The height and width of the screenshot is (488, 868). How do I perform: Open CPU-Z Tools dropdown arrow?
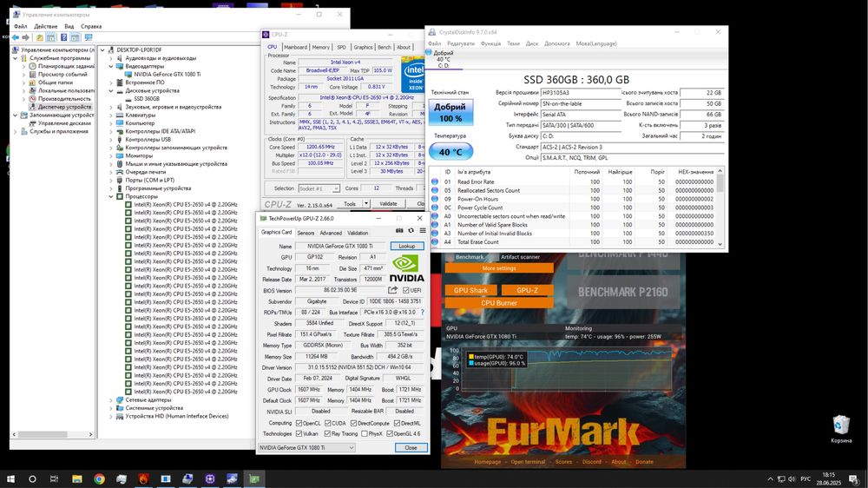click(366, 204)
